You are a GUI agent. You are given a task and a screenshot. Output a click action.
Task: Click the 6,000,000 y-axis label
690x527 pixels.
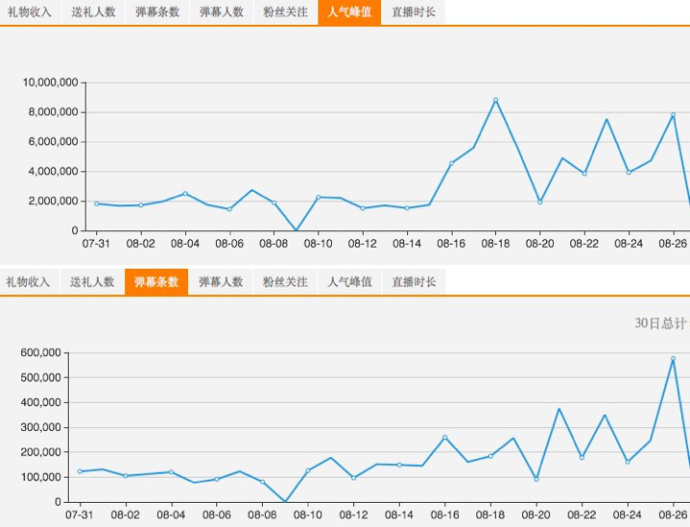[x=53, y=142]
